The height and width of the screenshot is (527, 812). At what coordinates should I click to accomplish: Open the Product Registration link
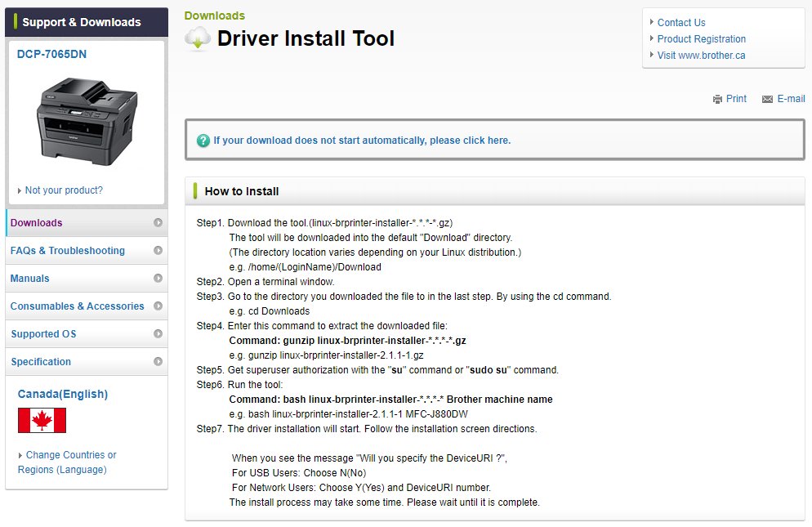701,39
